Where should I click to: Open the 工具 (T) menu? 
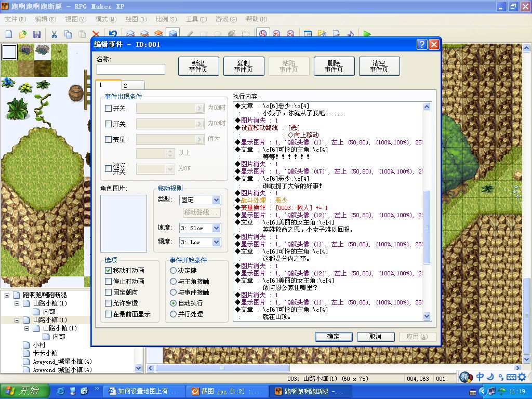(196, 19)
